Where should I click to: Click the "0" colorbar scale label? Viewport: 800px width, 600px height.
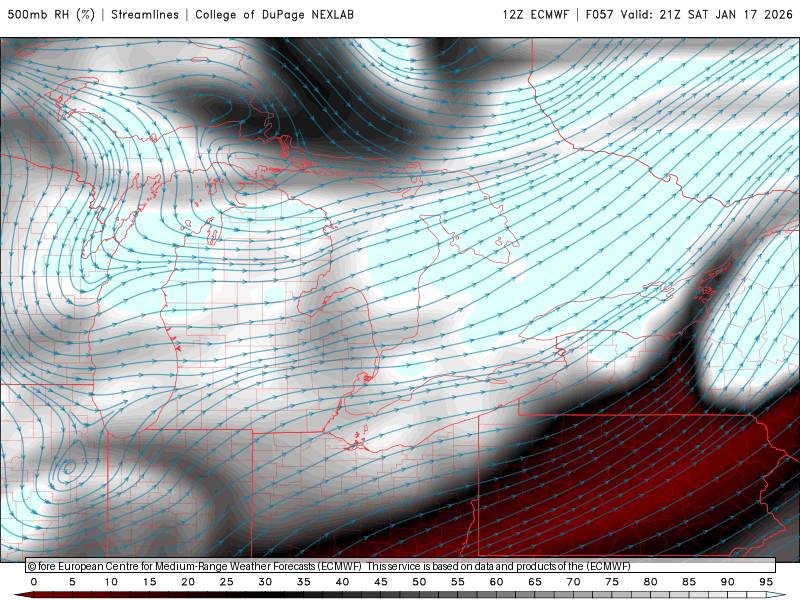point(34,582)
